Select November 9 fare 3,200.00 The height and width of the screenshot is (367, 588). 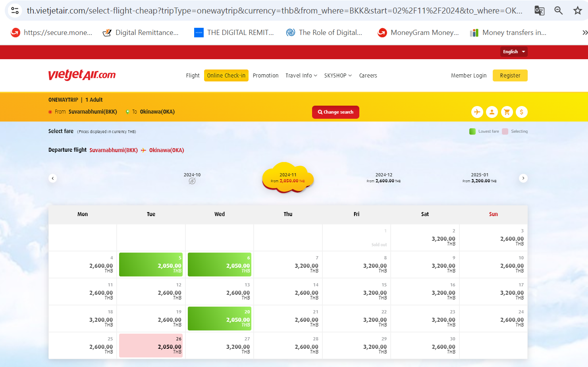pyautogui.click(x=425, y=265)
